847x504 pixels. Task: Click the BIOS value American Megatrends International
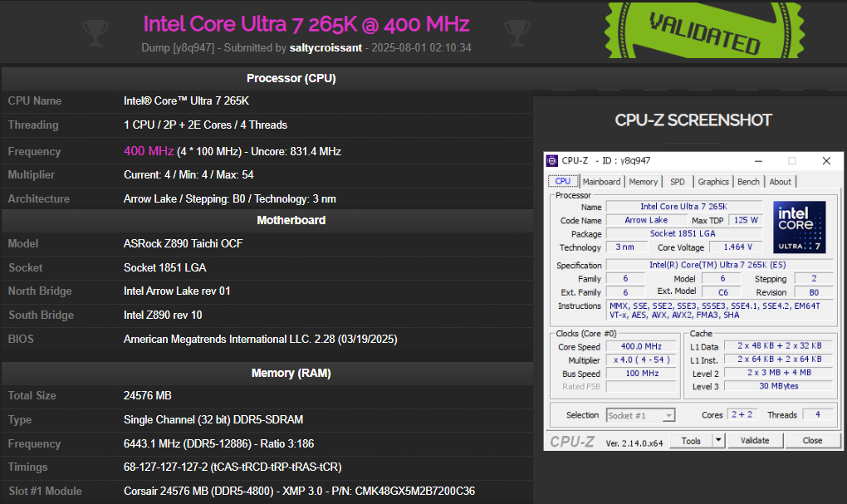[261, 340]
